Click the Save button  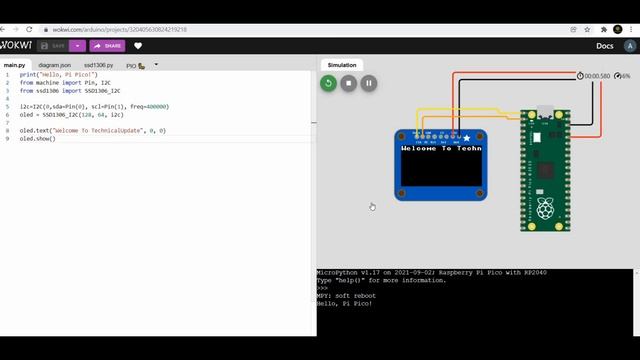(x=53, y=46)
